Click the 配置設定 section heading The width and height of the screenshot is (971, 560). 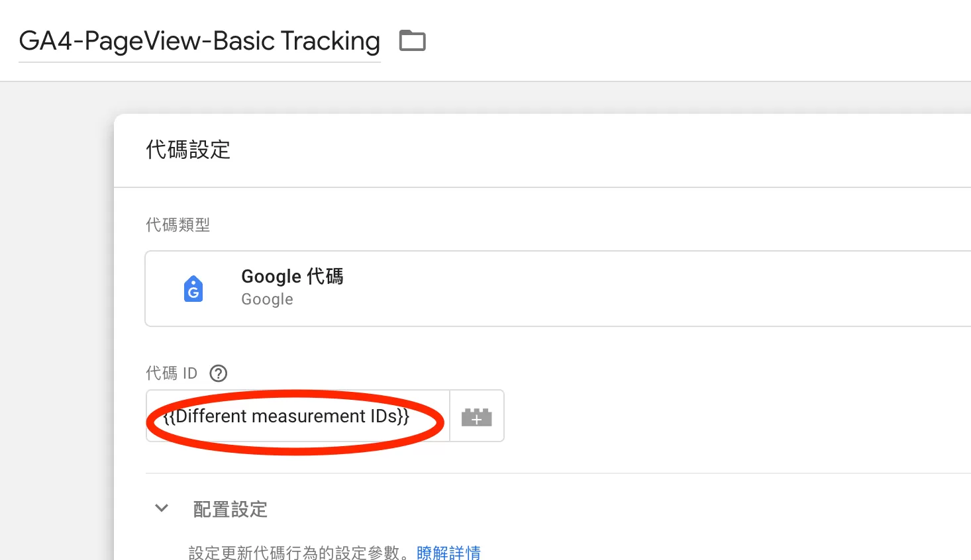pos(230,509)
